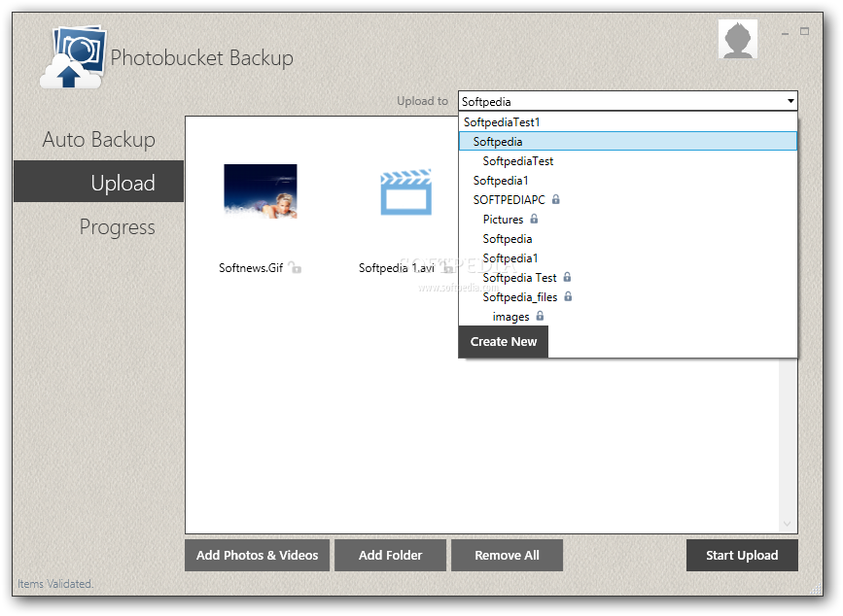Screen dimensions: 843x616
Task: Click the Softpedia 1.avi file name
Action: tap(397, 267)
